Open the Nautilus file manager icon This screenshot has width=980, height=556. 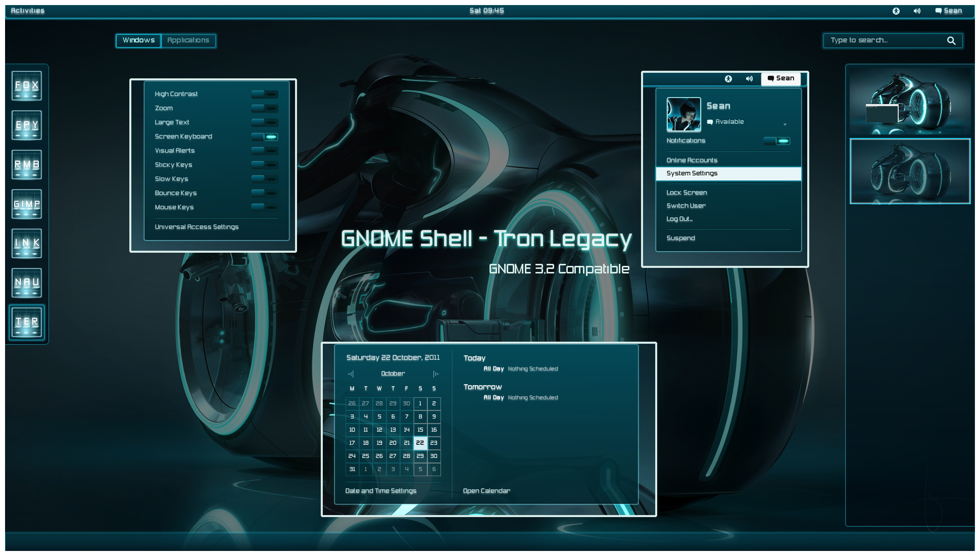pyautogui.click(x=26, y=283)
